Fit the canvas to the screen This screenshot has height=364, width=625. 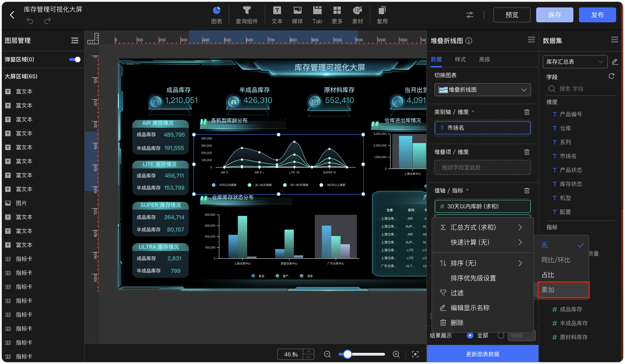(415, 354)
